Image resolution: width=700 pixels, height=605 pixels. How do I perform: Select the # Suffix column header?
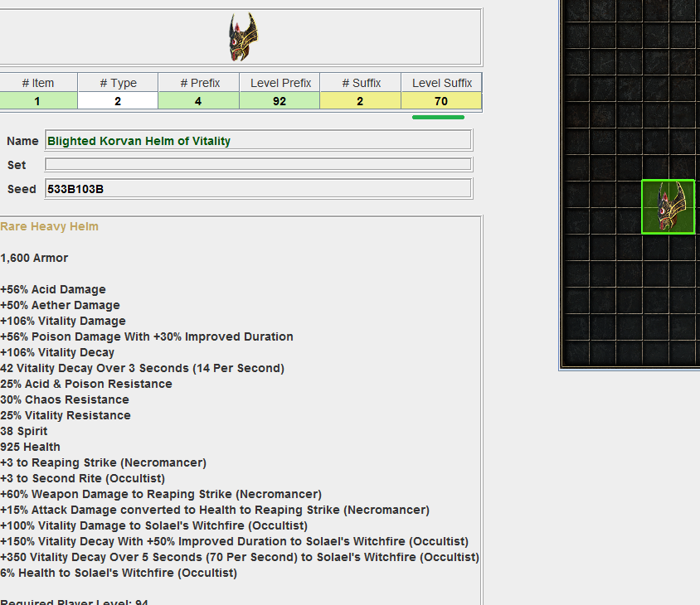tap(361, 83)
